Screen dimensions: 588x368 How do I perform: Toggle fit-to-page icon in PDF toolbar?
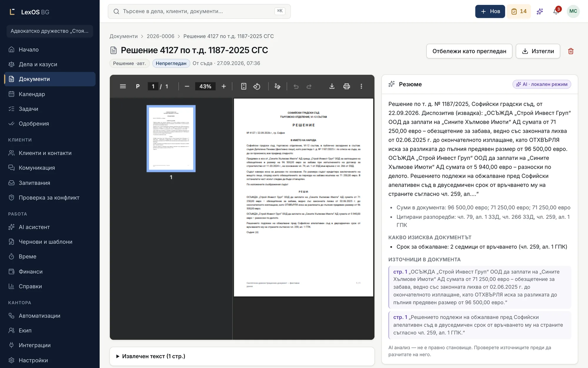(244, 86)
